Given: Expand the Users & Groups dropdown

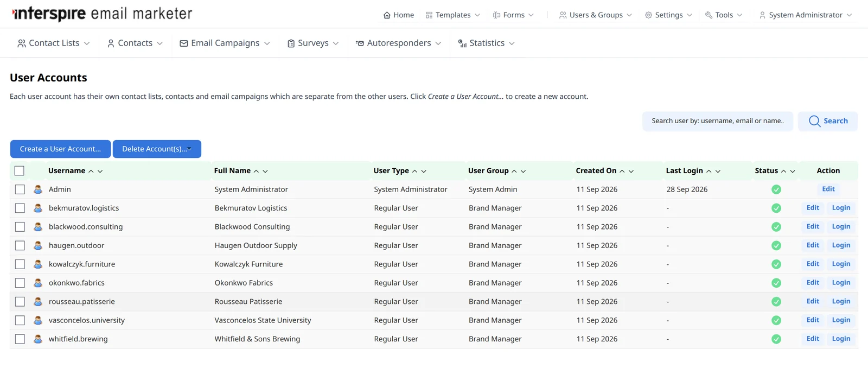Looking at the screenshot, I should coord(596,15).
